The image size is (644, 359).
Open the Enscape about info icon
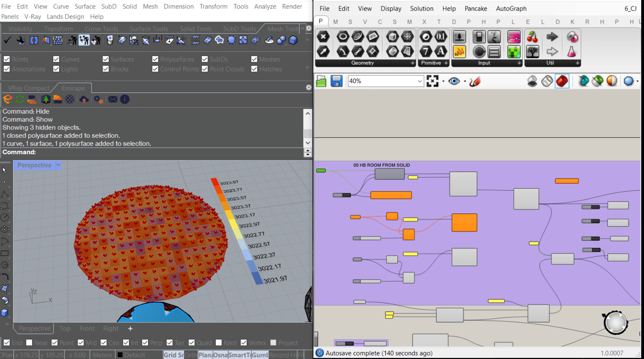(125, 99)
